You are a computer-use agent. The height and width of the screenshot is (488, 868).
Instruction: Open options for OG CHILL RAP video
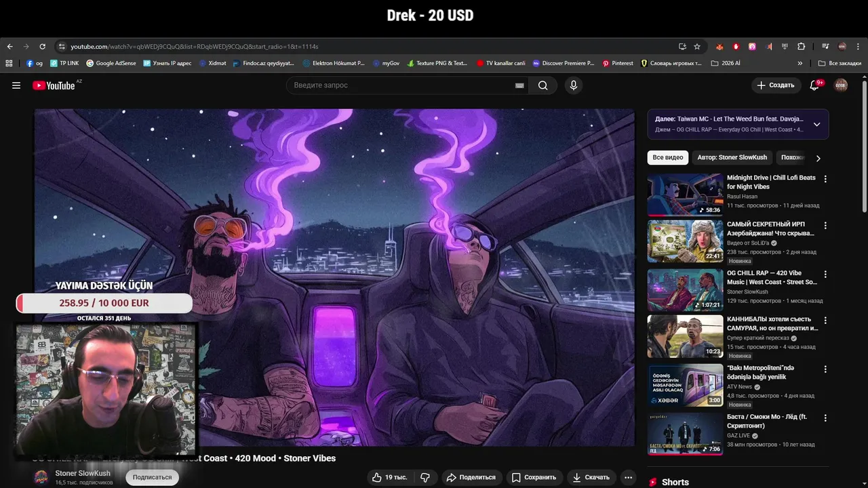[825, 274]
